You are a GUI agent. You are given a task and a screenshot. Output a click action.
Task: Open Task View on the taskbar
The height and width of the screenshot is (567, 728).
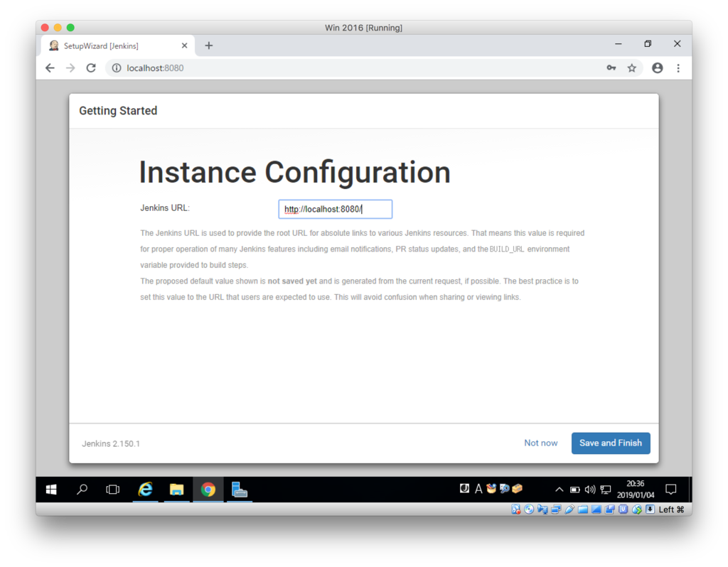113,490
